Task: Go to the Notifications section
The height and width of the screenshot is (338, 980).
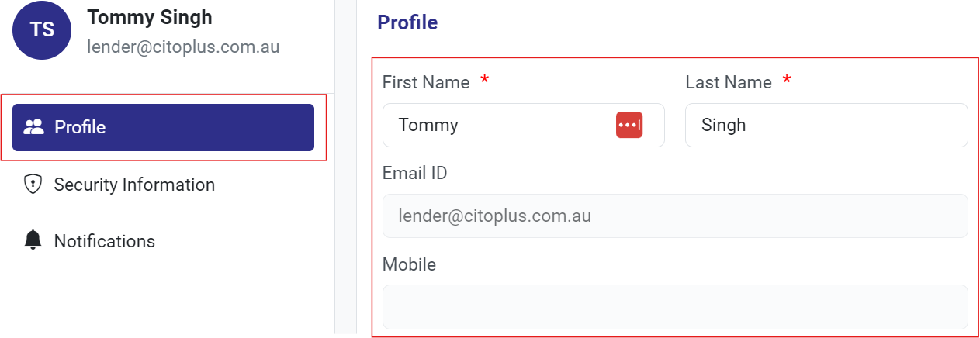Action: [x=104, y=241]
